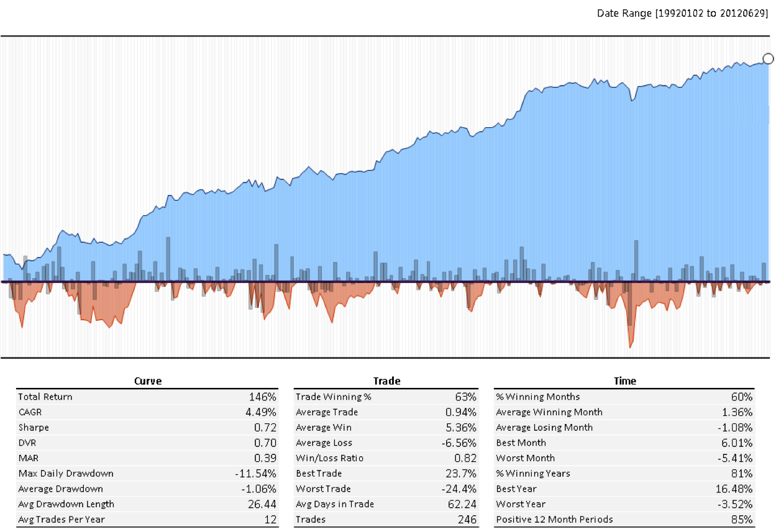The image size is (776, 532).
Task: Click the Date Range label text
Action: point(682,13)
